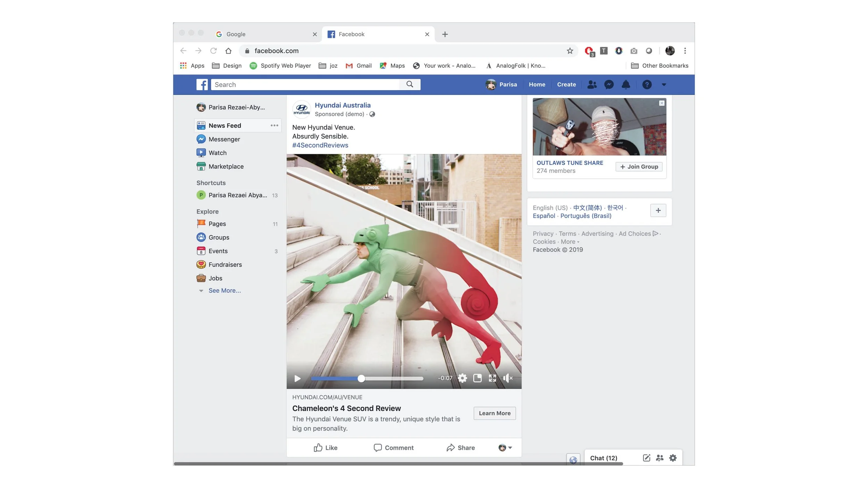Open account menu dropdown arrow in header
The width and height of the screenshot is (868, 488).
pyautogui.click(x=664, y=84)
